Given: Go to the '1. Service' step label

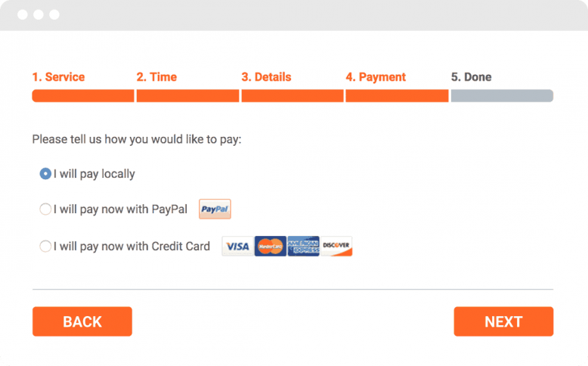Looking at the screenshot, I should [58, 77].
